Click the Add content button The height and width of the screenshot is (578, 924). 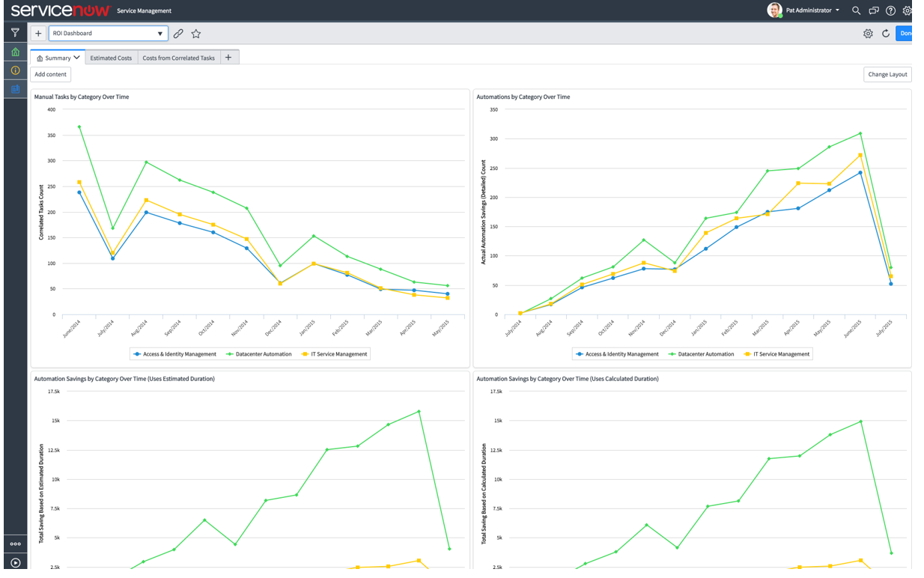(x=51, y=74)
